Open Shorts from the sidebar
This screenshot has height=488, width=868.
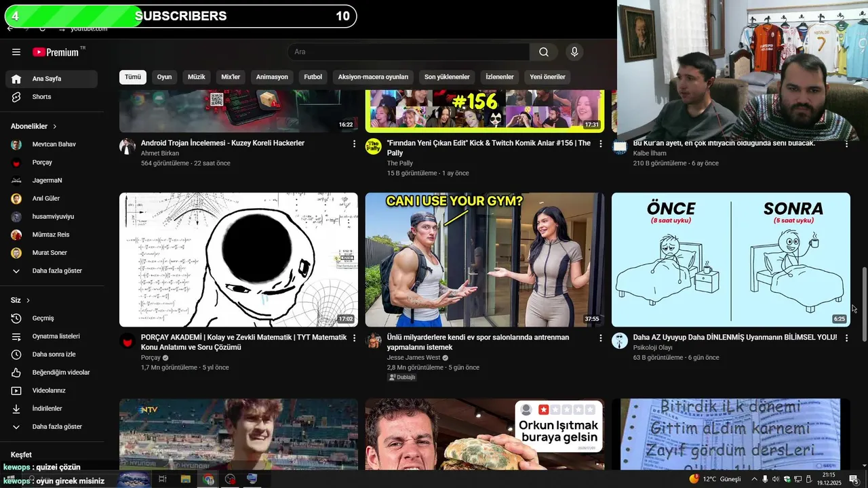coord(52,97)
